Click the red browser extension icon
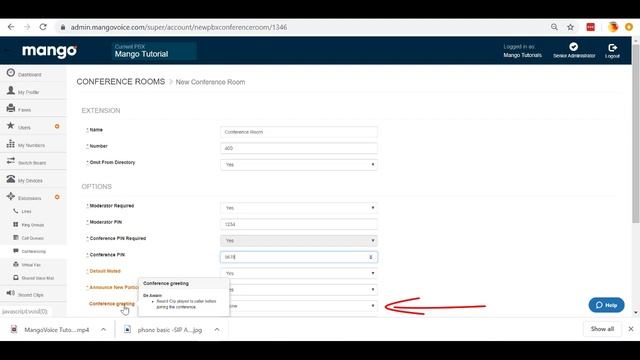 (x=591, y=27)
